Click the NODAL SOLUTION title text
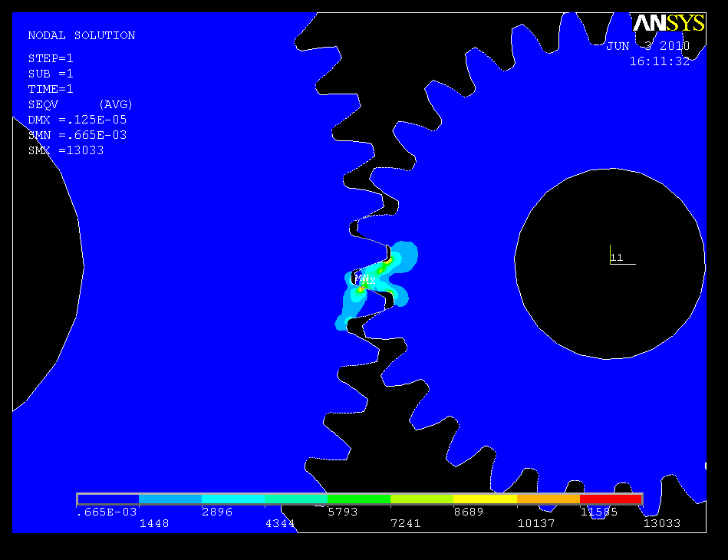 pos(81,35)
